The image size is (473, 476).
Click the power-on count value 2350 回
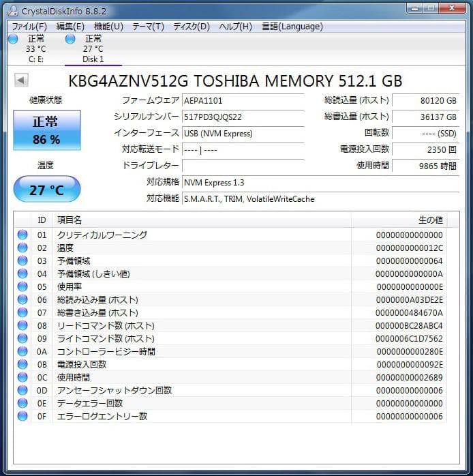click(425, 149)
